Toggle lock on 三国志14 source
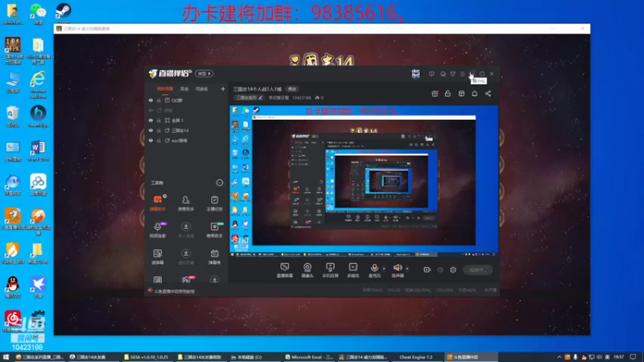 159,130
